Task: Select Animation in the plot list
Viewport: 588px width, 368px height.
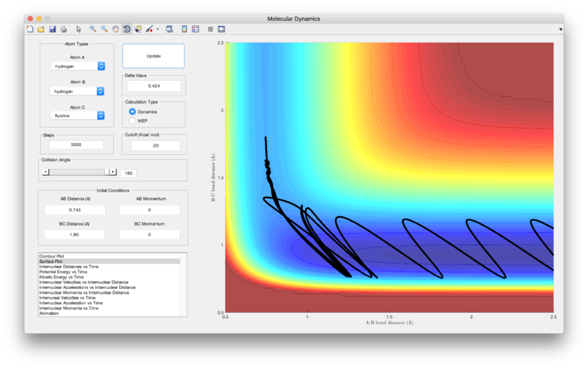Action: coord(49,314)
